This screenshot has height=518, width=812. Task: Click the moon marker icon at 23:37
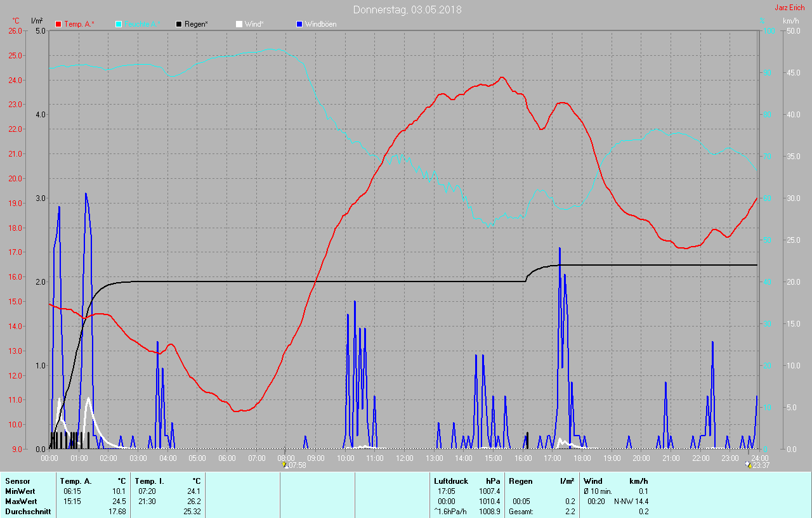click(749, 465)
